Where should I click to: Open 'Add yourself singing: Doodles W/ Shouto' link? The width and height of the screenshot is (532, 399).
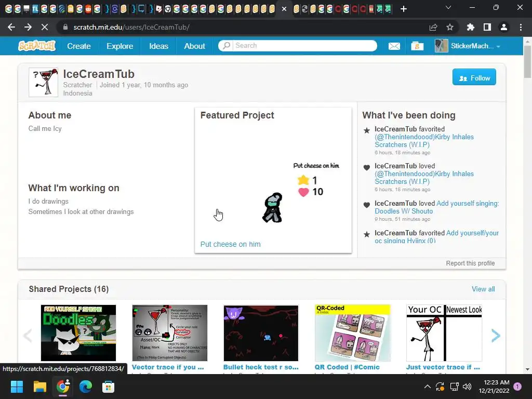click(436, 207)
